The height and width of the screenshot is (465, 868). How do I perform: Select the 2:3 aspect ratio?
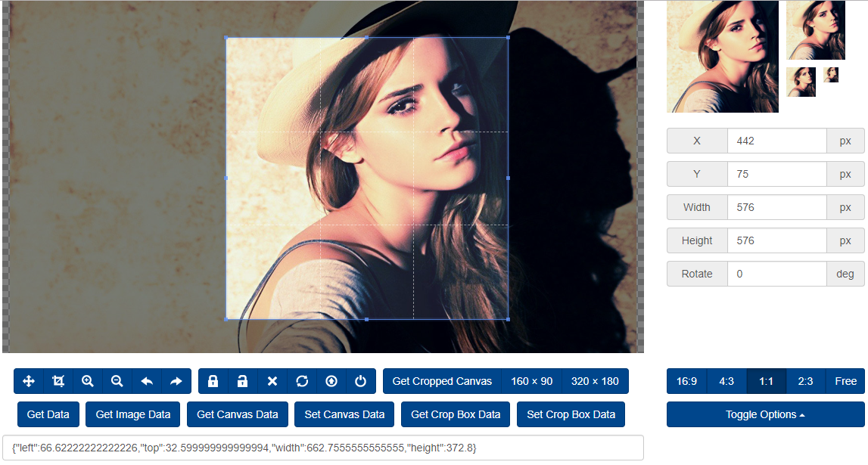805,381
